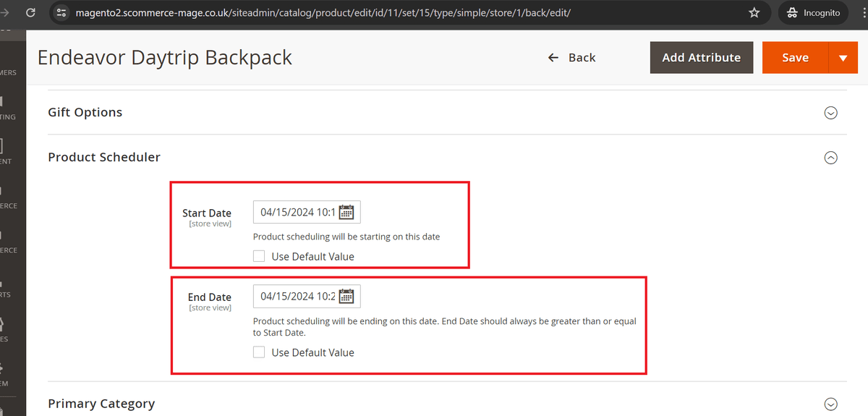Reload the page in the browser

click(x=30, y=13)
